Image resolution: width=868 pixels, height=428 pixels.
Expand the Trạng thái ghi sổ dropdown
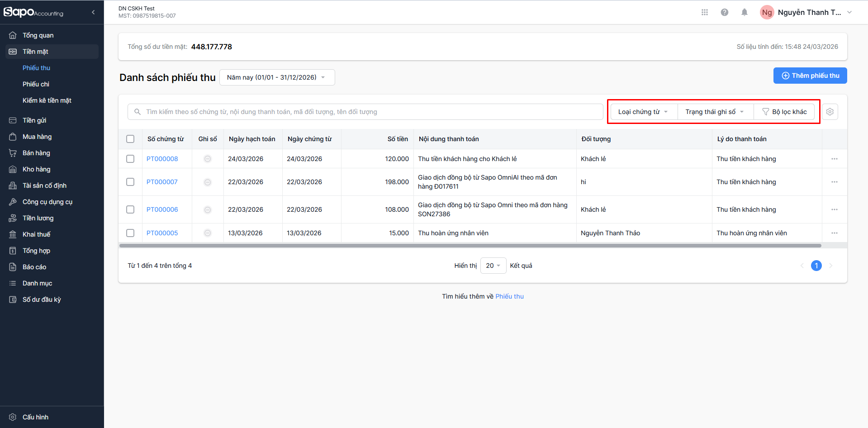[714, 112]
